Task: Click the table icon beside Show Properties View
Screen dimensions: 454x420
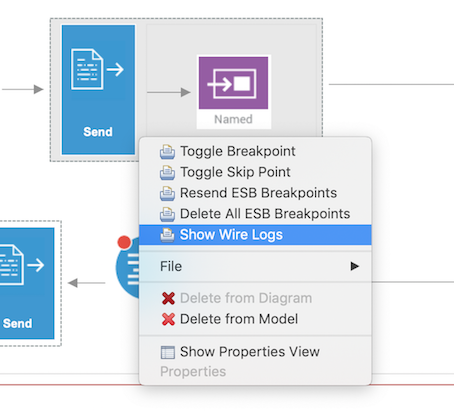Action: (x=168, y=352)
